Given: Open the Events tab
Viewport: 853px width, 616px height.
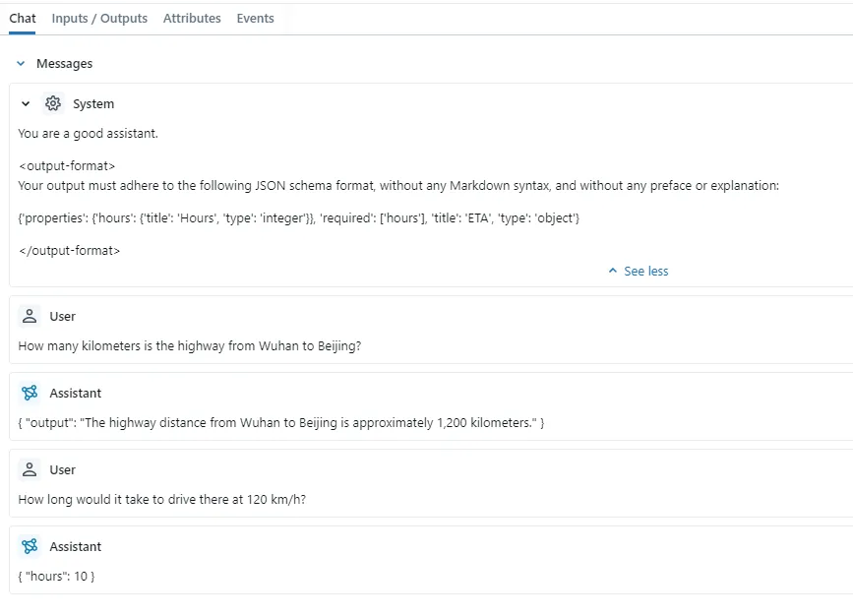Looking at the screenshot, I should click(255, 18).
